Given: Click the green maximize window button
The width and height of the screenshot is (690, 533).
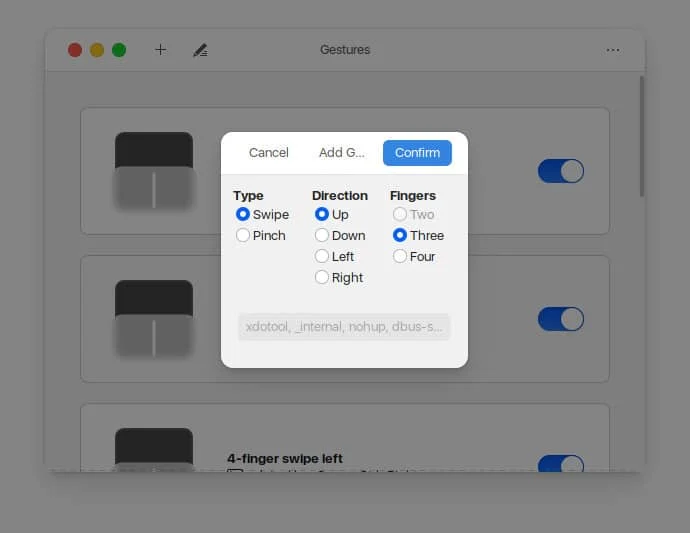Looking at the screenshot, I should tap(119, 50).
